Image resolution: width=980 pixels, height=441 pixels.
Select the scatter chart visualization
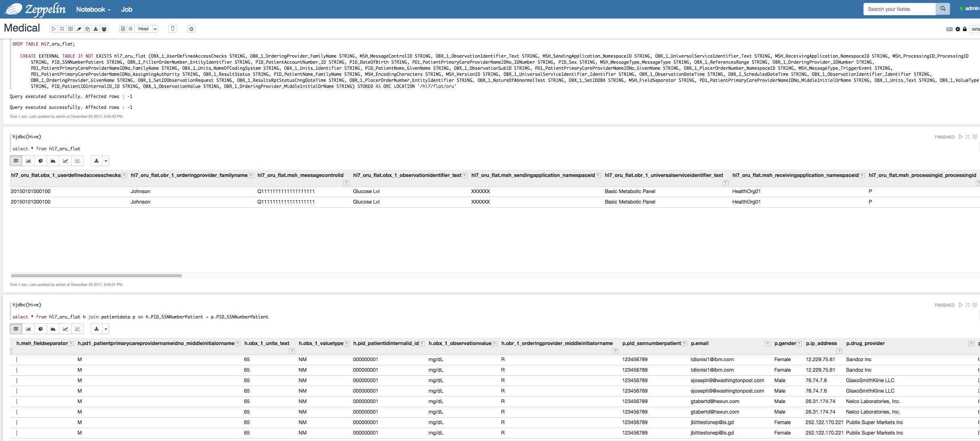click(x=77, y=161)
